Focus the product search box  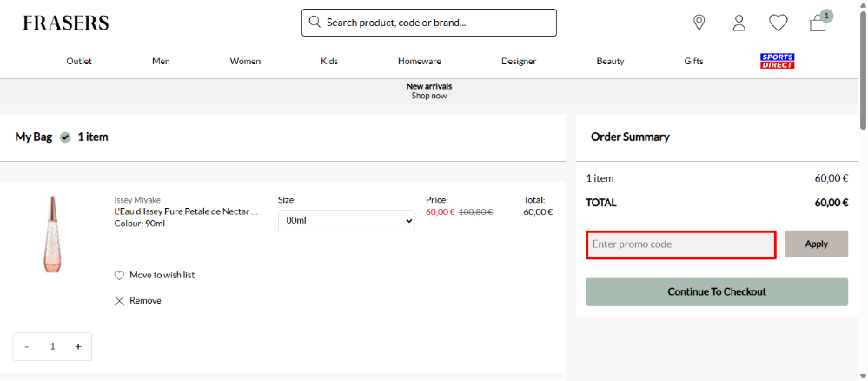click(429, 23)
